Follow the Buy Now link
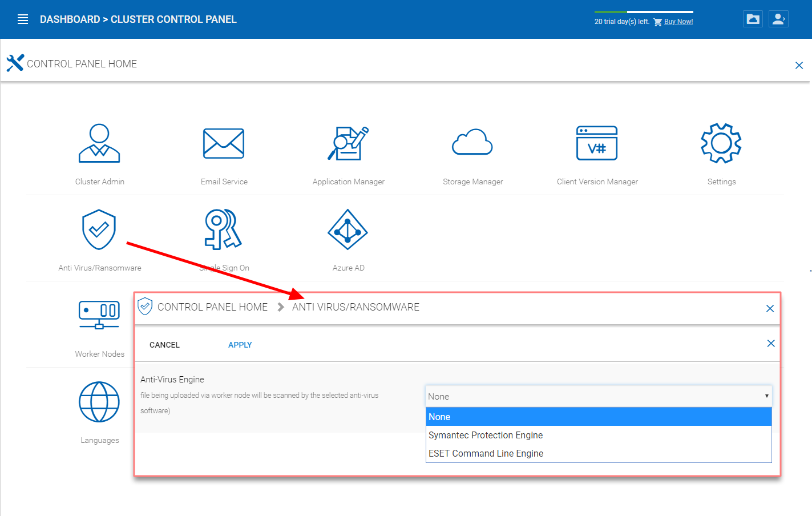This screenshot has height=516, width=812. pyautogui.click(x=678, y=22)
